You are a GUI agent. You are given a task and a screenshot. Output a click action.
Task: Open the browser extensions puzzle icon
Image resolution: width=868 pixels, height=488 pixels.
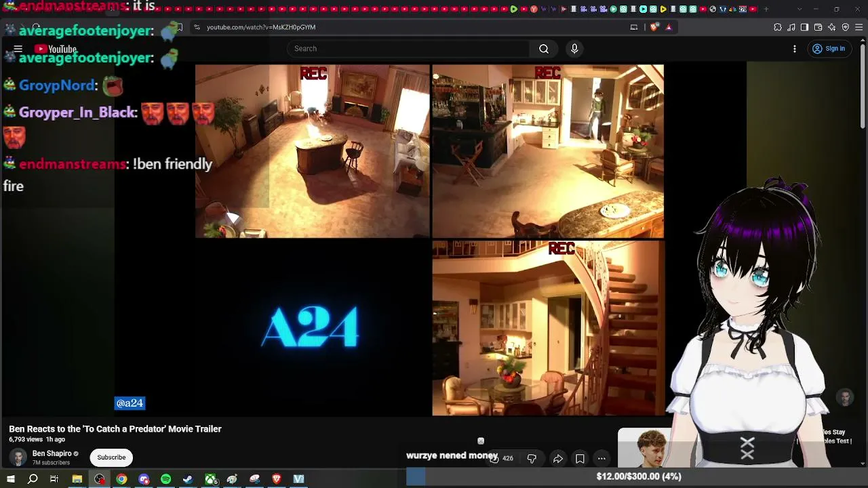pyautogui.click(x=778, y=27)
